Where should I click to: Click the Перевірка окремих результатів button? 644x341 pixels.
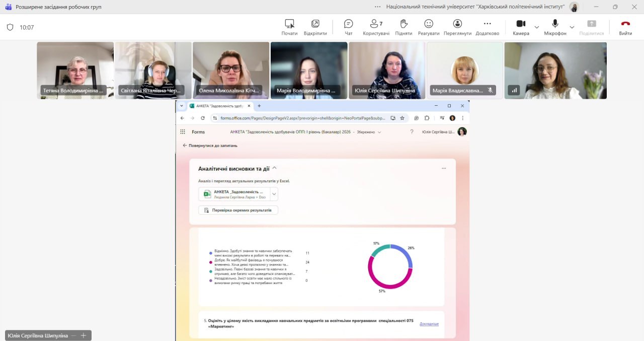point(238,210)
